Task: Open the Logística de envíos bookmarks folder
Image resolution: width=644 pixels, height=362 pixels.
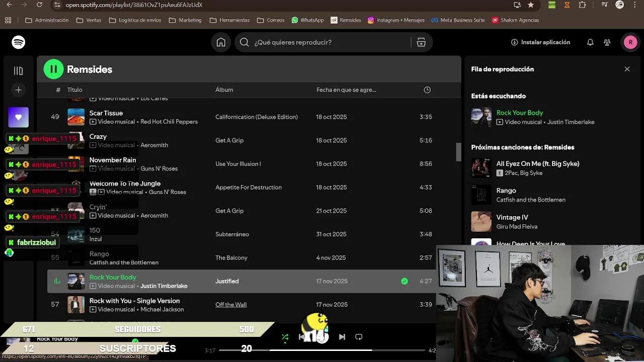Action: click(135, 20)
